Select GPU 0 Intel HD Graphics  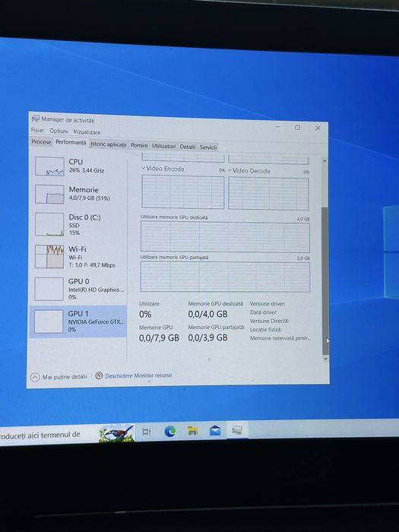click(x=79, y=289)
